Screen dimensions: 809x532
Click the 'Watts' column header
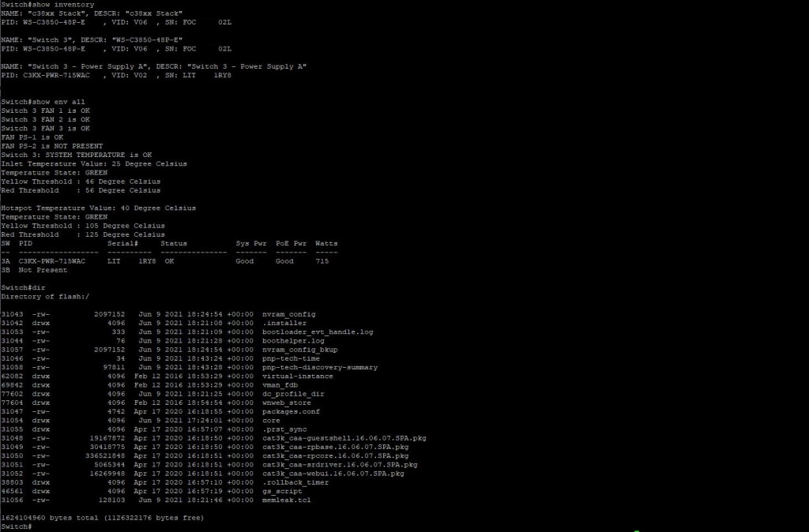coord(326,243)
